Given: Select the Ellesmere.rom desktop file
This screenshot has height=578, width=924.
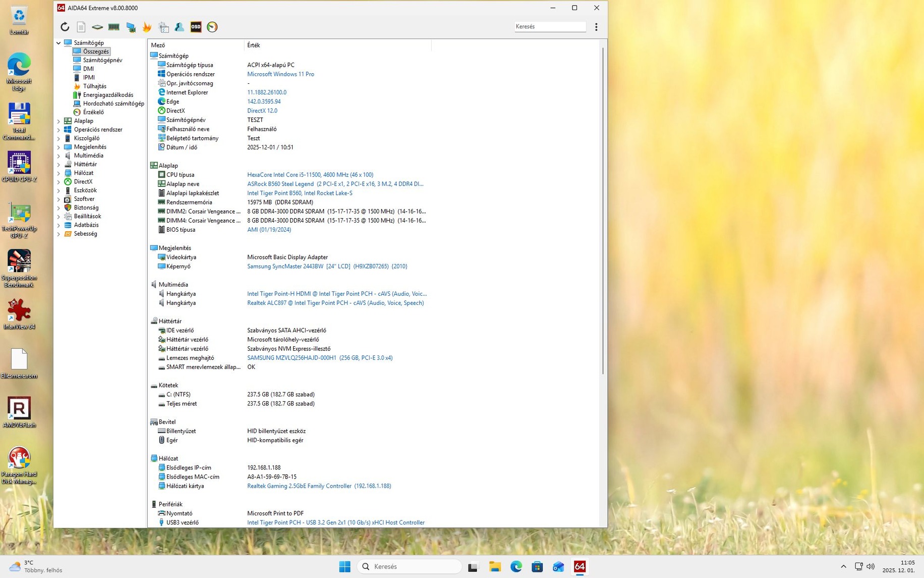Looking at the screenshot, I should click(x=19, y=363).
